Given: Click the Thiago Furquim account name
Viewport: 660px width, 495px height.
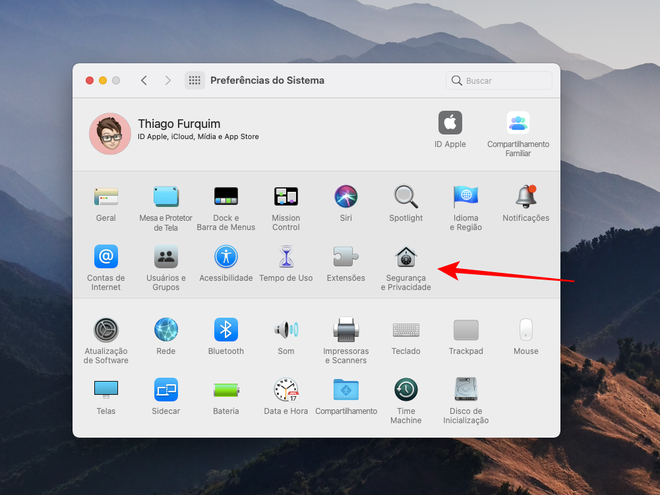Looking at the screenshot, I should click(179, 124).
